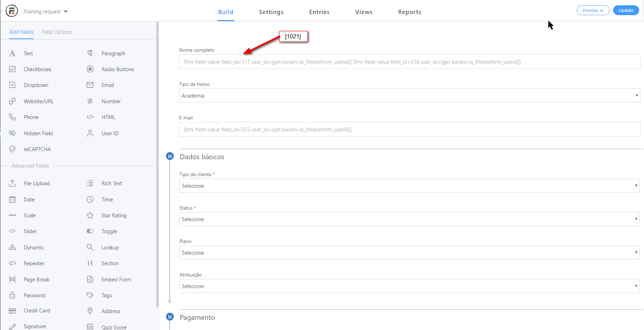Add a Credit Card icon
Image resolution: width=644 pixels, height=330 pixels.
[x=12, y=311]
